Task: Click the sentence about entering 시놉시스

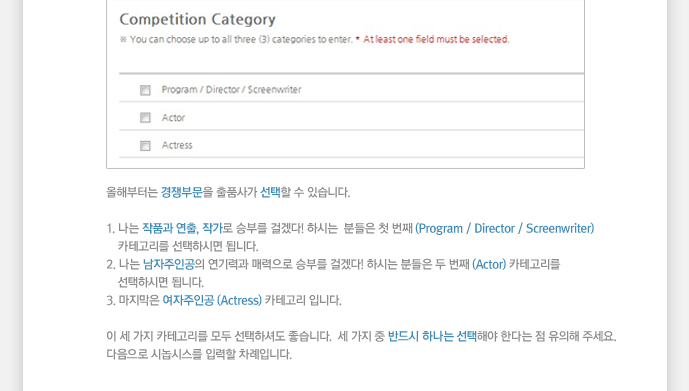Action: click(x=199, y=354)
